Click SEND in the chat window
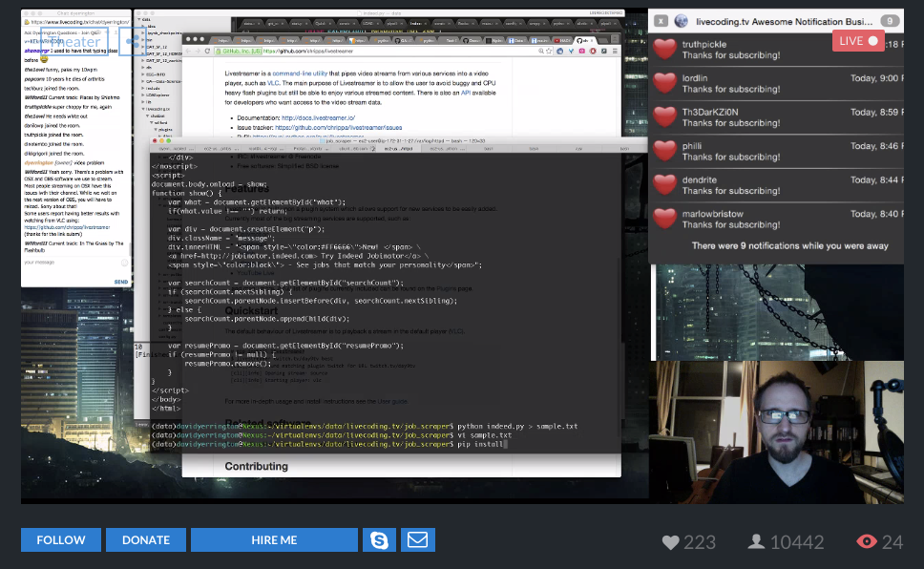The image size is (924, 569). [x=121, y=282]
